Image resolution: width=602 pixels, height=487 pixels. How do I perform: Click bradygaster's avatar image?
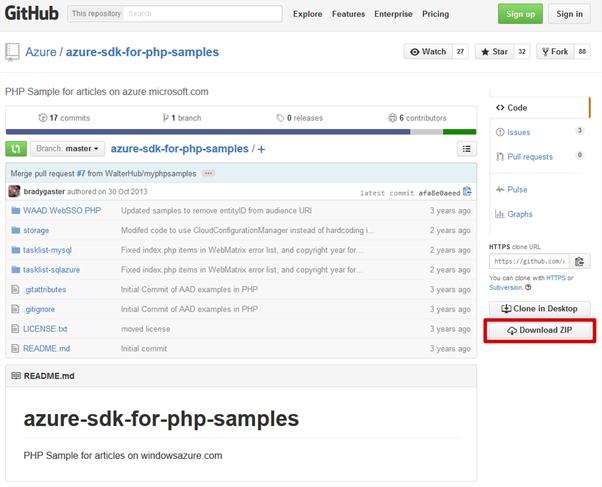pyautogui.click(x=14, y=191)
